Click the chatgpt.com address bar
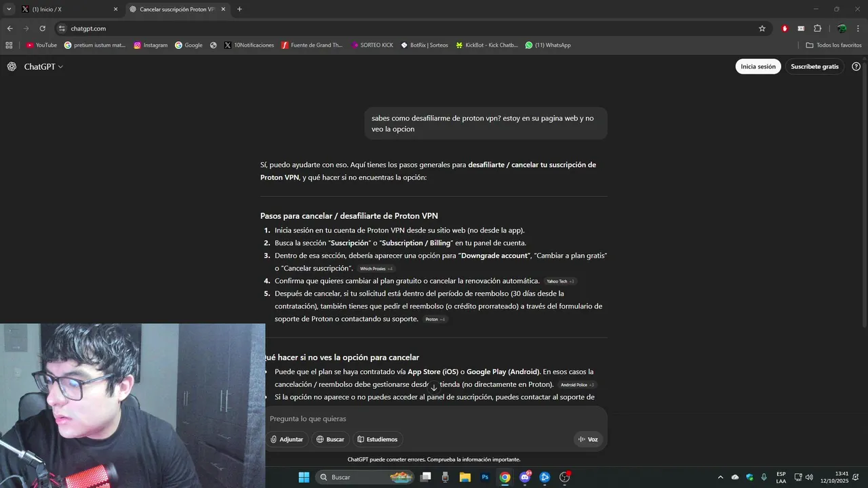The image size is (868, 488). click(x=407, y=28)
